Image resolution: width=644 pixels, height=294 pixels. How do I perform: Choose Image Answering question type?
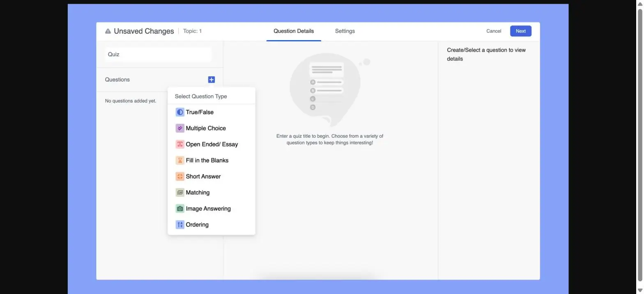click(212, 209)
